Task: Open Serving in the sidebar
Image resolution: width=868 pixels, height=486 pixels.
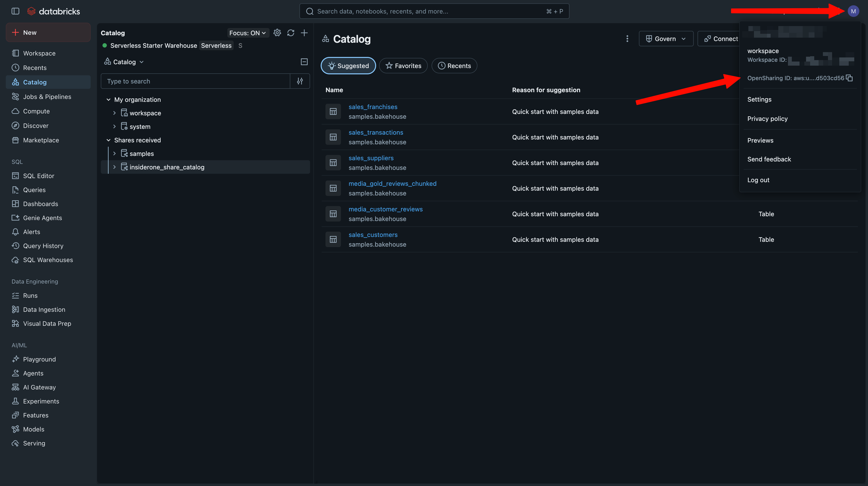Action: (48, 443)
